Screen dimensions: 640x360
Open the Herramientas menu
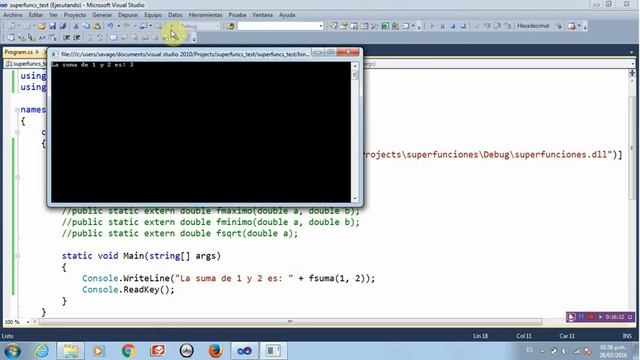point(205,15)
